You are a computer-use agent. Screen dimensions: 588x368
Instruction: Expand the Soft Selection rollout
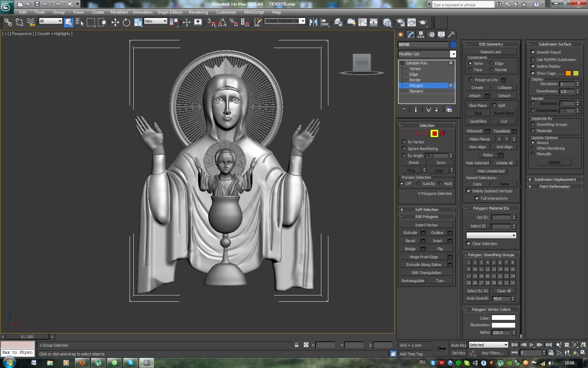click(427, 209)
